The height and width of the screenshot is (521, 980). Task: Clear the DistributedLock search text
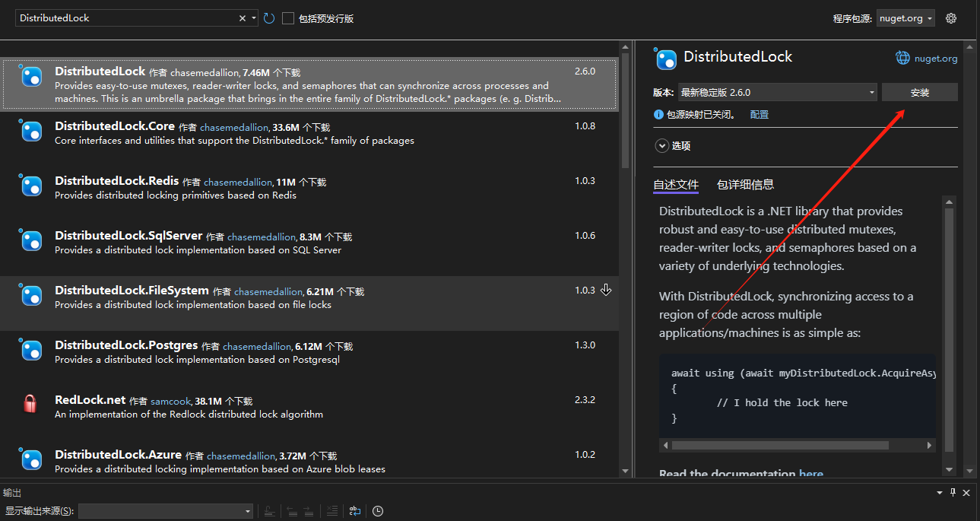click(243, 18)
